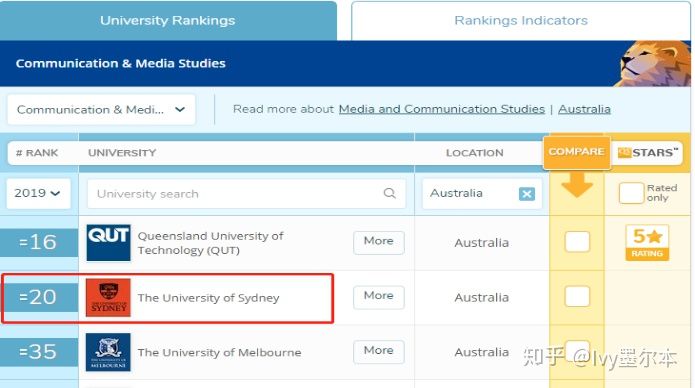695x388 pixels.
Task: Sort by the # RANK column header
Action: pyautogui.click(x=37, y=153)
